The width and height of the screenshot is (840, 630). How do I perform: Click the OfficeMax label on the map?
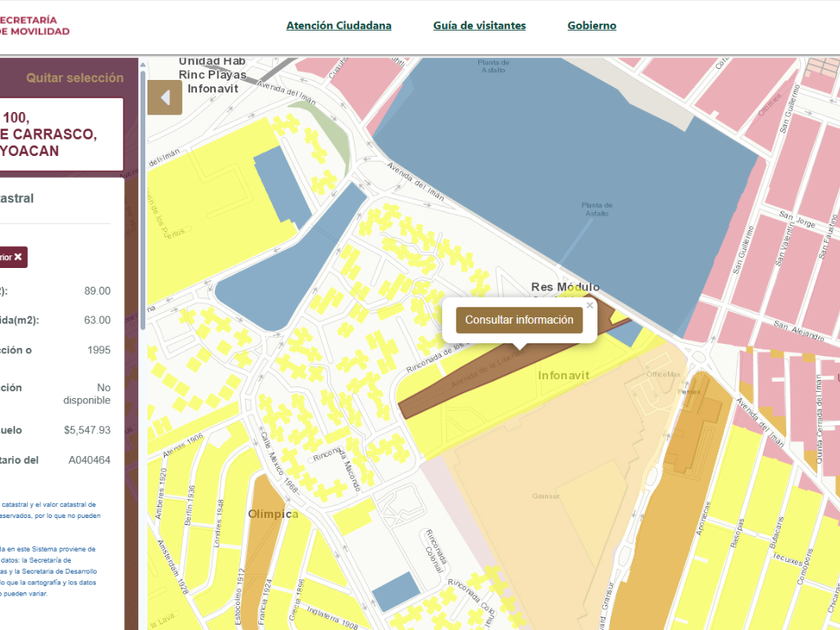(663, 374)
